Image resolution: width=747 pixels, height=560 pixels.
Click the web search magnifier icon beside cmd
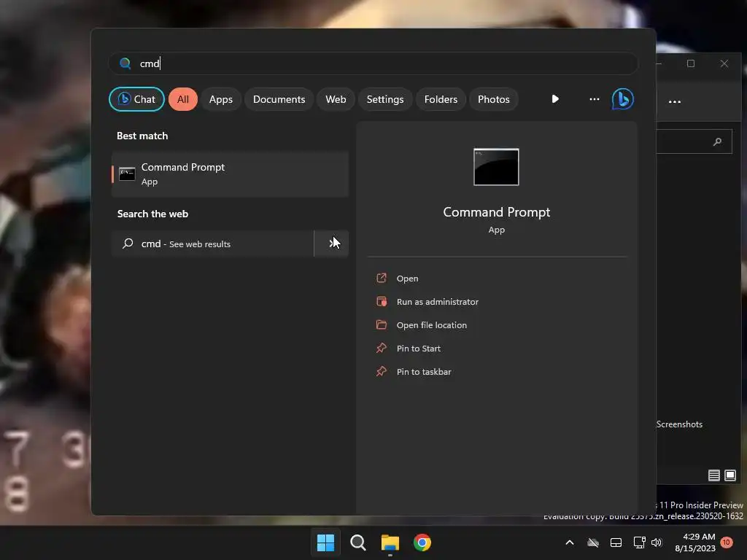point(128,244)
